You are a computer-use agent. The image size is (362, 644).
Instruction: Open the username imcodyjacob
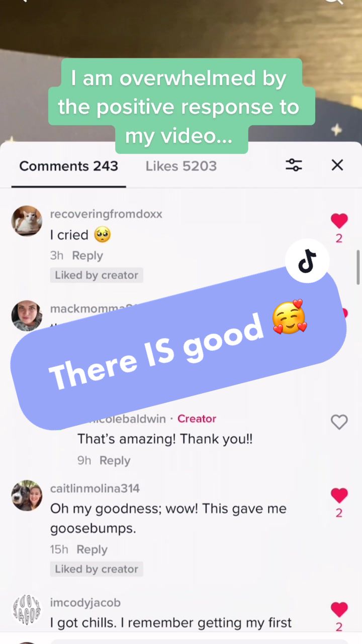coord(85,602)
